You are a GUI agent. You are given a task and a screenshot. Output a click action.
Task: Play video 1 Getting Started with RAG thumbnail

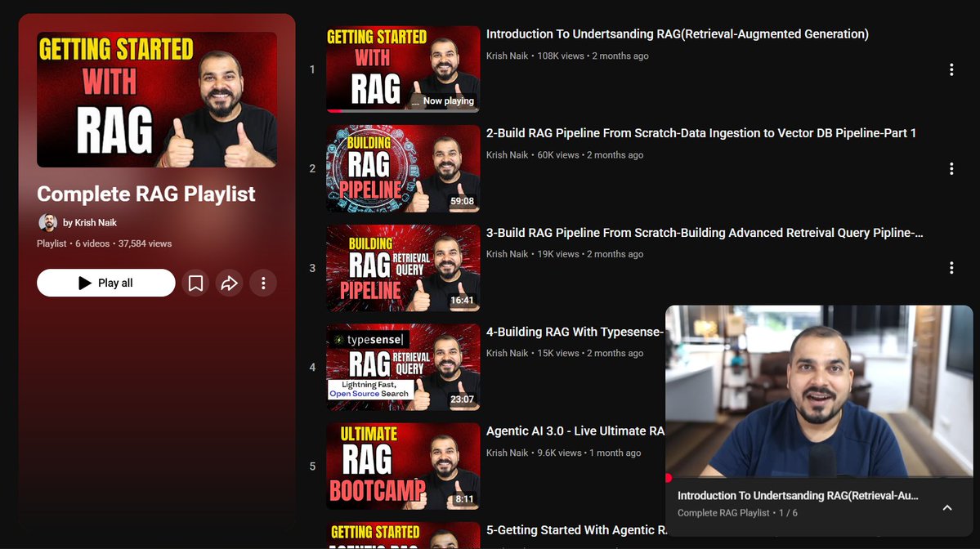tap(403, 69)
